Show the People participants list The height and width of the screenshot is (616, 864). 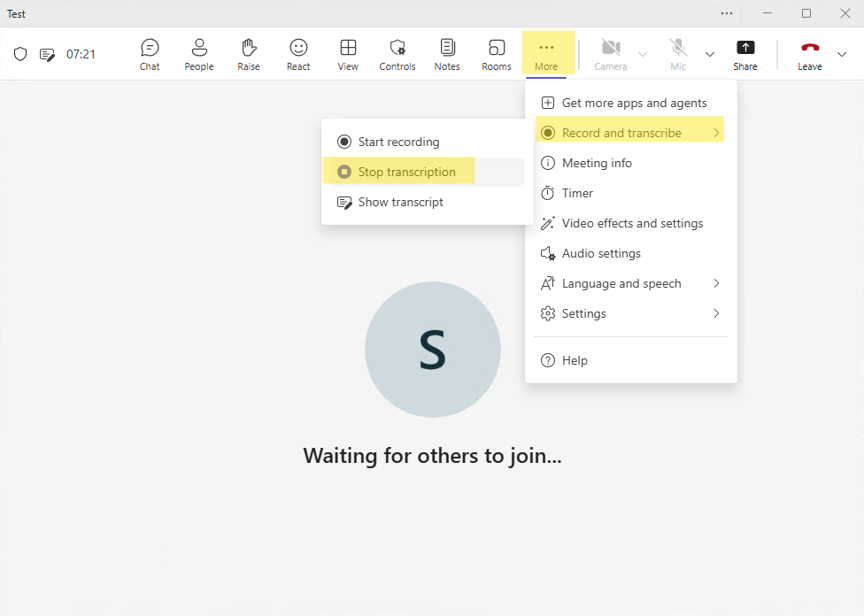coord(199,54)
